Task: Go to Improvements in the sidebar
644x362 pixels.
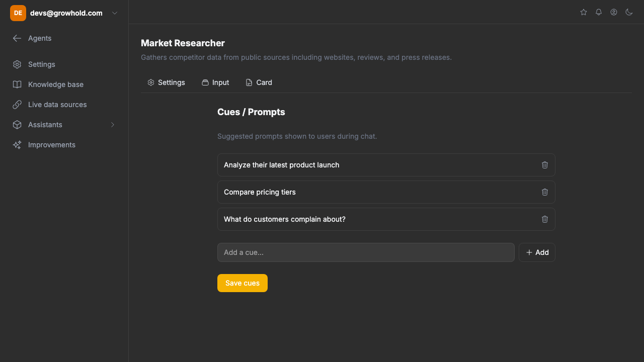Action: tap(51, 145)
